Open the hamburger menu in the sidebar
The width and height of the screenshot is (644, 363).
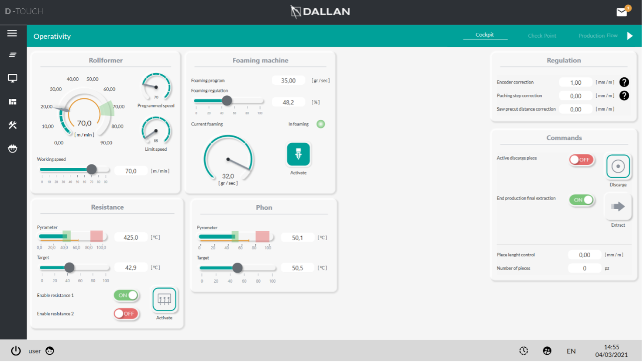tap(12, 32)
